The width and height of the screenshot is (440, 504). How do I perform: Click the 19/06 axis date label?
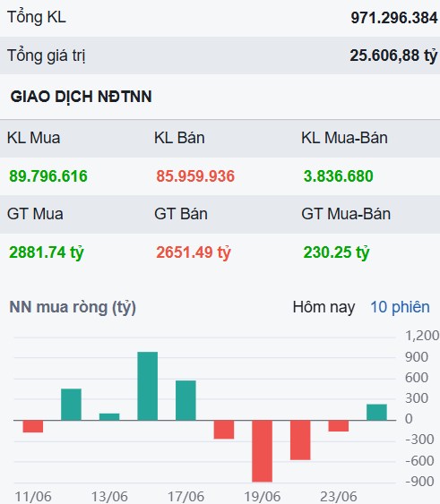[263, 497]
